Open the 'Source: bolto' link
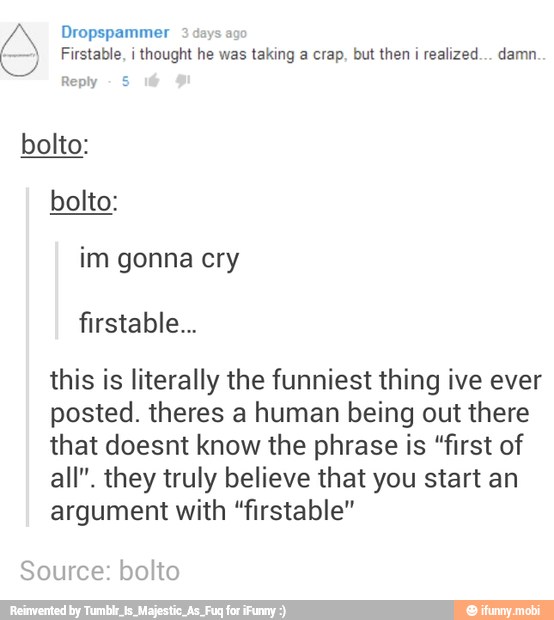 tap(100, 571)
